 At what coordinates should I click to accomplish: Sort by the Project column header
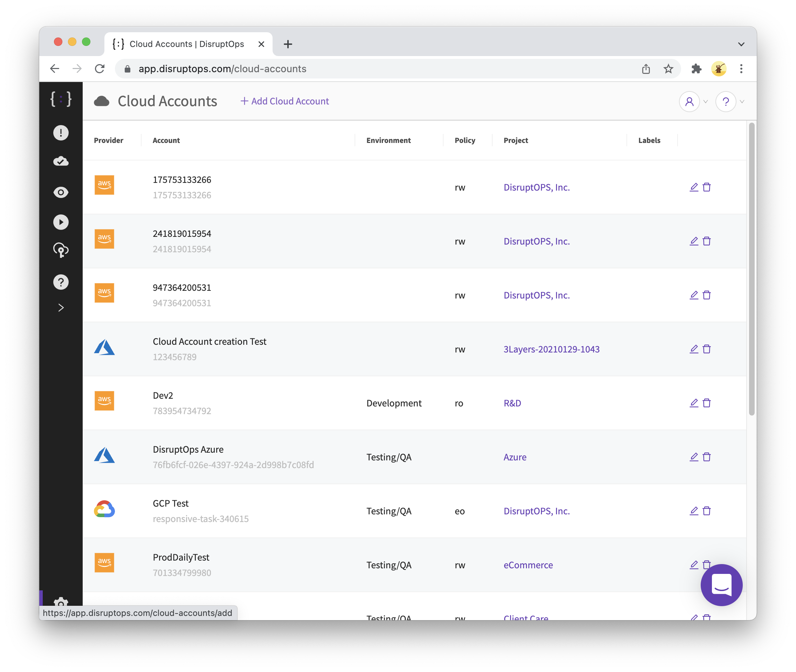pos(516,140)
